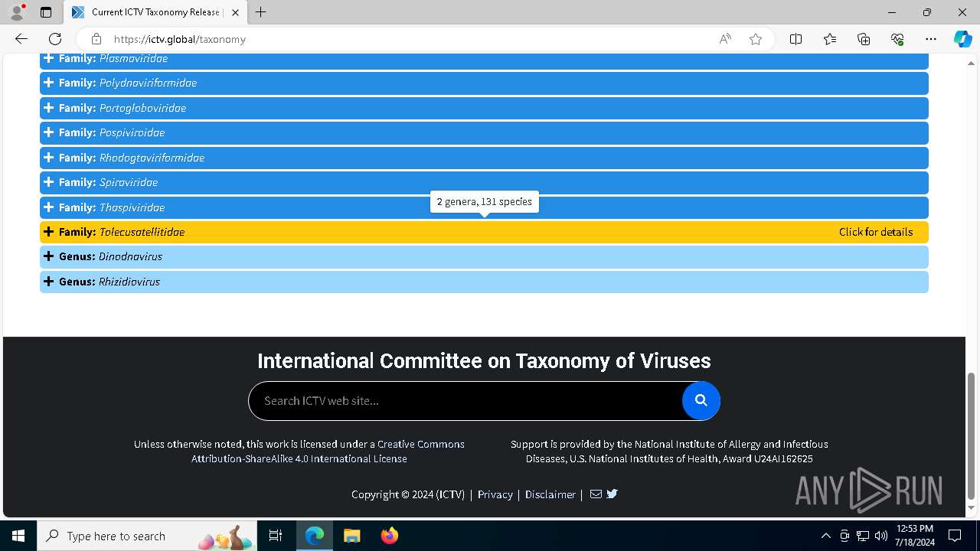Expand the Dinodnavirus genus plus icon
Screen dimensions: 980x551
(x=49, y=256)
